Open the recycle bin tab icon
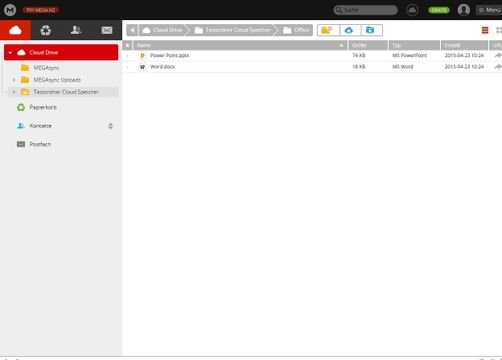This screenshot has width=502, height=360. (46, 30)
